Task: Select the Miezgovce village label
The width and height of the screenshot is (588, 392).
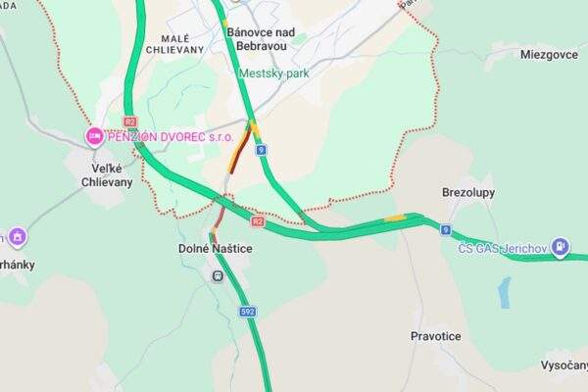Action: (549, 55)
